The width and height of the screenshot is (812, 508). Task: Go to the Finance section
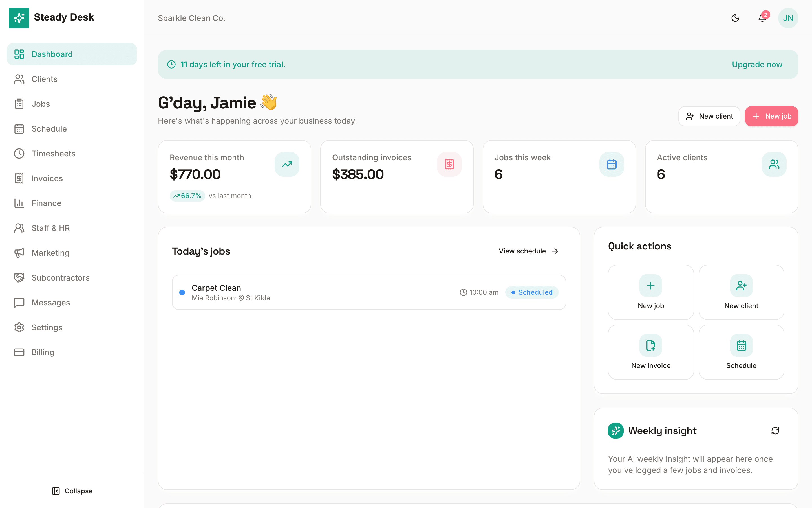click(x=72, y=203)
